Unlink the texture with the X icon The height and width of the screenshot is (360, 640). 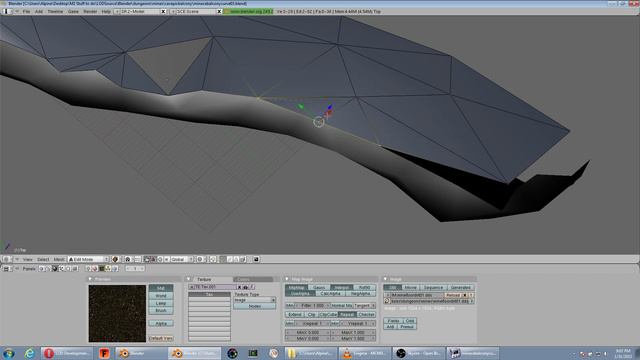[x=240, y=287]
